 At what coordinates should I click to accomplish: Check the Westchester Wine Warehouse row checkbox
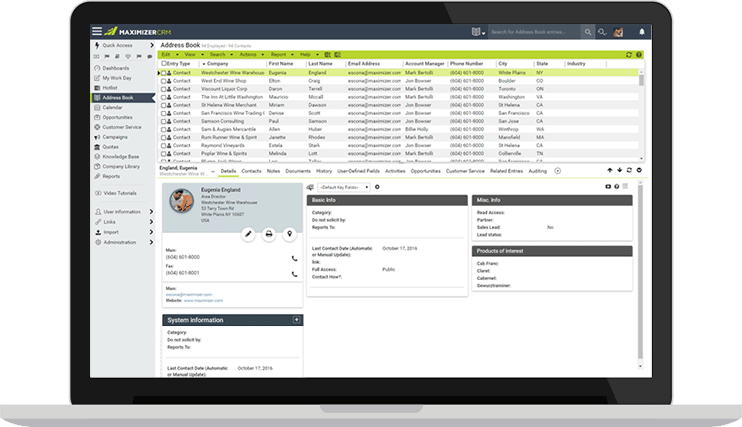(161, 73)
